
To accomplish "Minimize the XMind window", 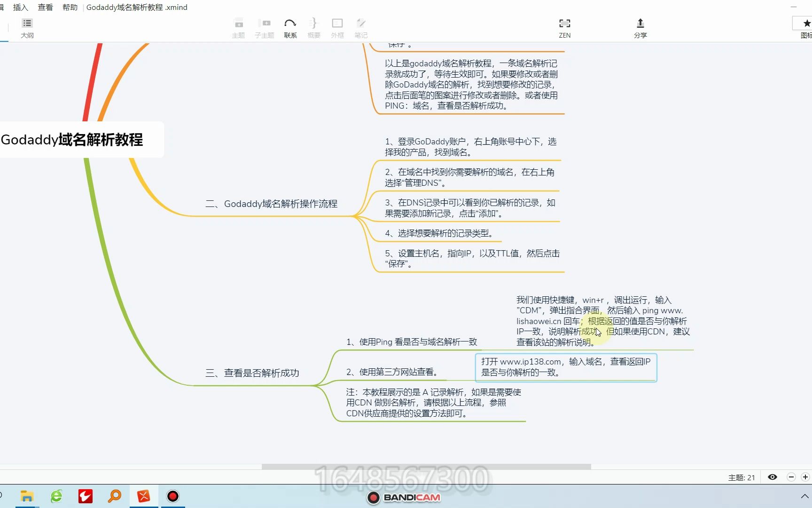I will 794,7.
